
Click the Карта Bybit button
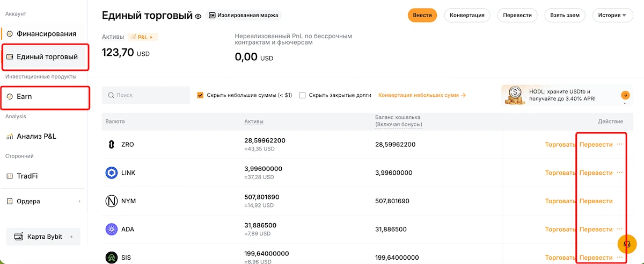pos(43,237)
